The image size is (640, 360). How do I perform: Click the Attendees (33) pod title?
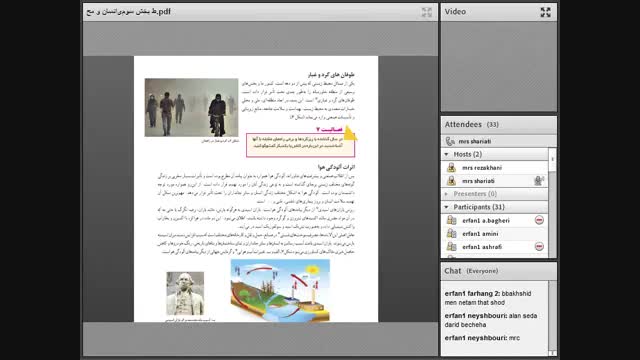click(x=471, y=124)
